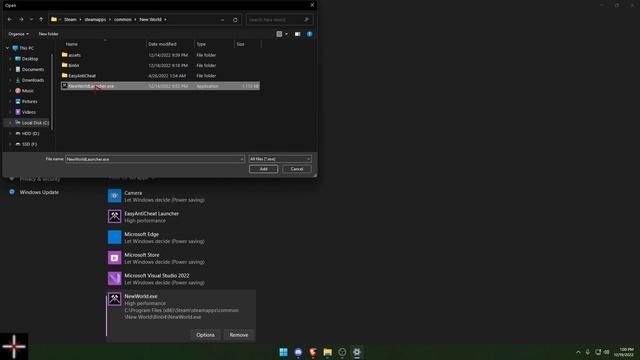The image size is (640, 360).
Task: Open Windows Update in Settings sidebar
Action: 39,192
